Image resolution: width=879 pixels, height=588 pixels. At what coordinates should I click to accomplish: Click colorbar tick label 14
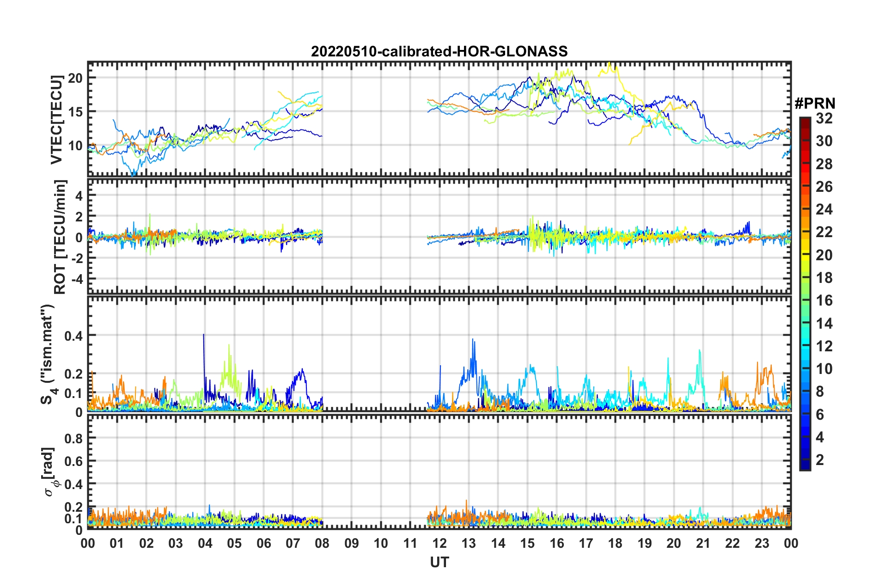824,323
